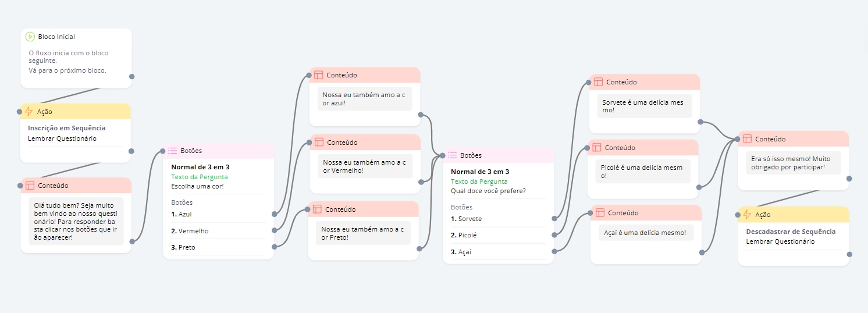Click content icon on the thank-you message block

coord(747,139)
